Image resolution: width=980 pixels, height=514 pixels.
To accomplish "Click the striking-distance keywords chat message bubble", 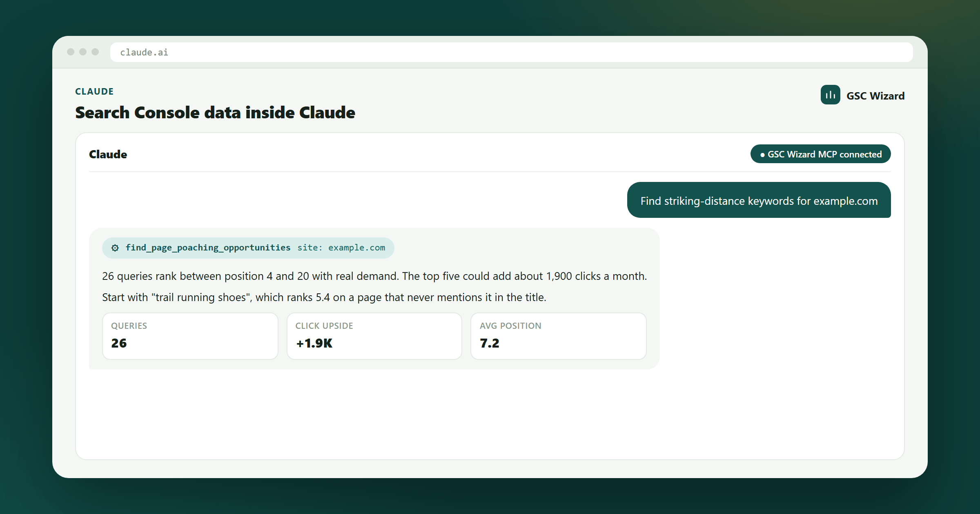I will click(759, 200).
